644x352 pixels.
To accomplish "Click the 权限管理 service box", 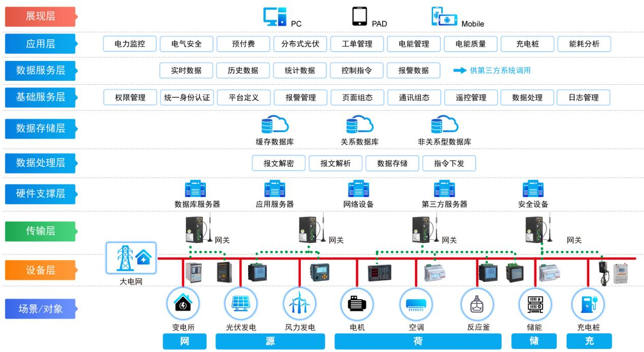I will [129, 98].
